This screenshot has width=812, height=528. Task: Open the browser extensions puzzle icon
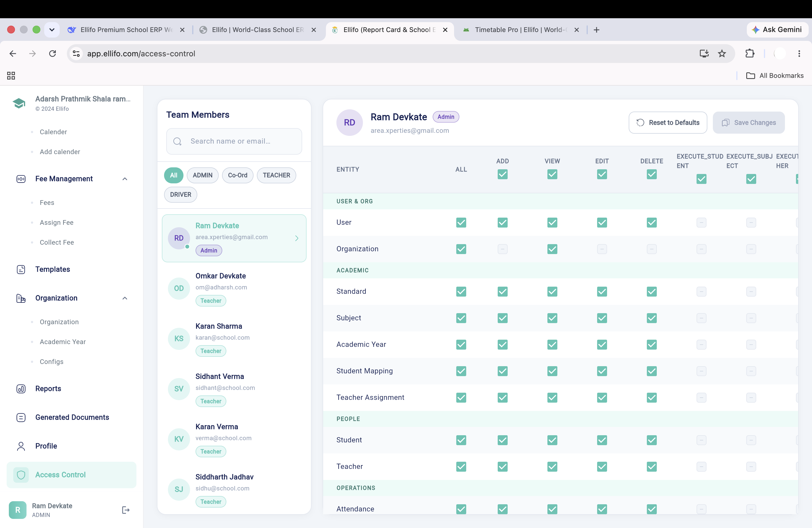tap(750, 54)
